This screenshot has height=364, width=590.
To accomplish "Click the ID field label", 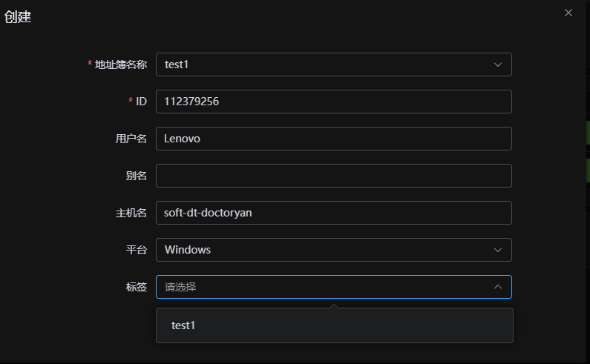I will coord(141,102).
